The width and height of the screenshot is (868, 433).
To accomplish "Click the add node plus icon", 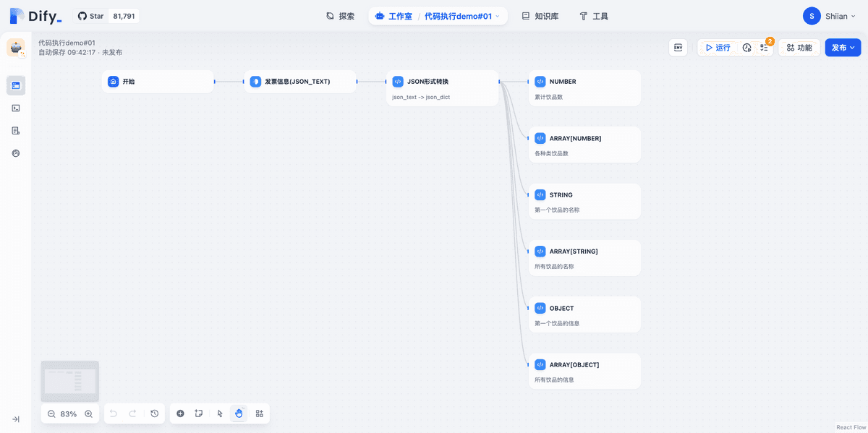I will pyautogui.click(x=180, y=413).
